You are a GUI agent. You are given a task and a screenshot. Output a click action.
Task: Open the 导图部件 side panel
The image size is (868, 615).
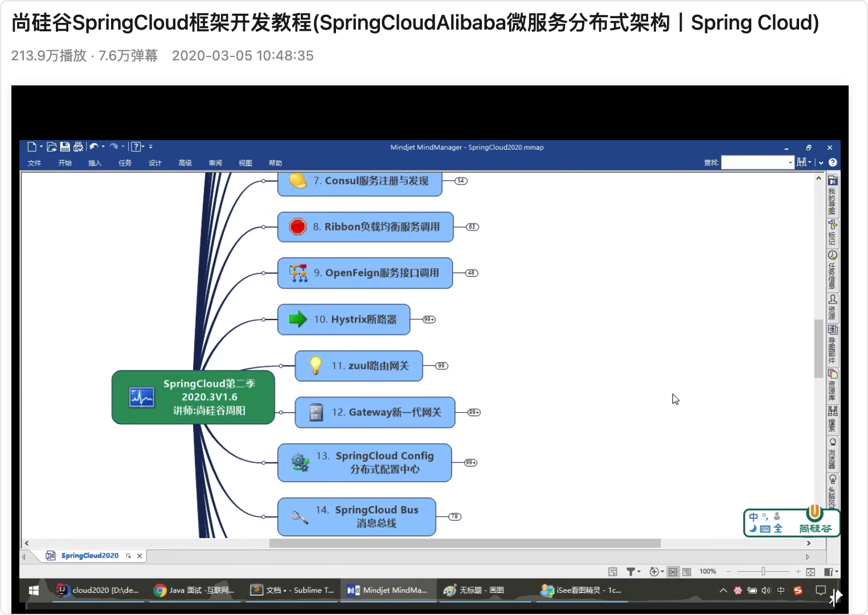click(x=832, y=345)
